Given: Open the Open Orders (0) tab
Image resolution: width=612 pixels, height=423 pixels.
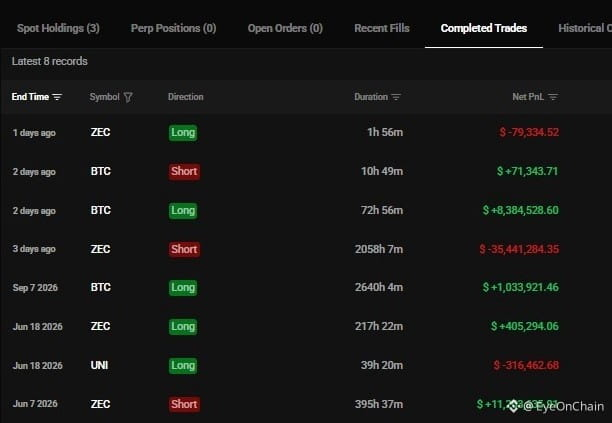Looking at the screenshot, I should point(285,28).
